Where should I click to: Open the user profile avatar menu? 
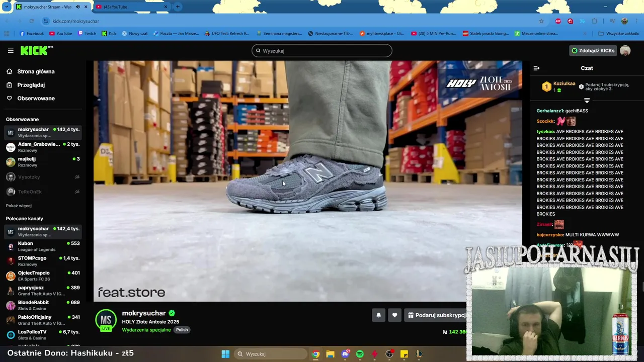(625, 51)
